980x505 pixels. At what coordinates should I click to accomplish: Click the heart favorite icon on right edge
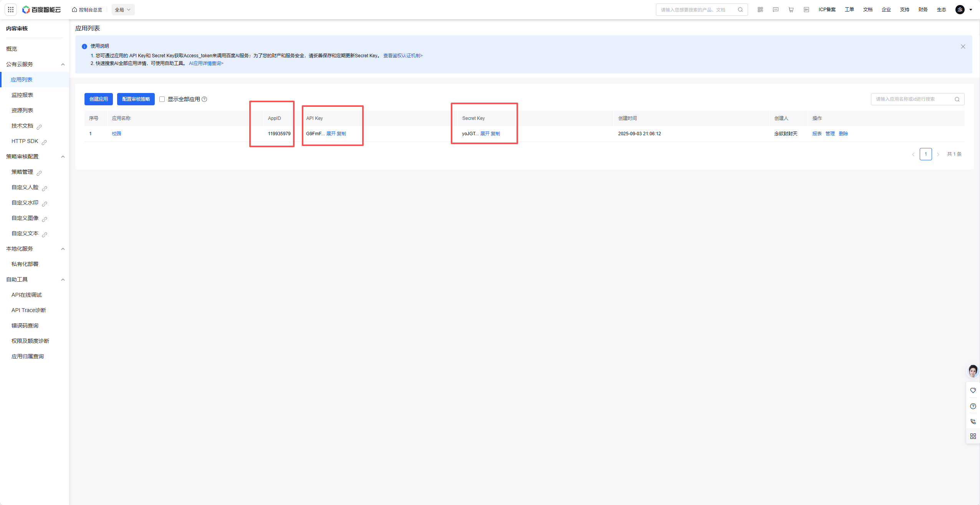click(973, 390)
